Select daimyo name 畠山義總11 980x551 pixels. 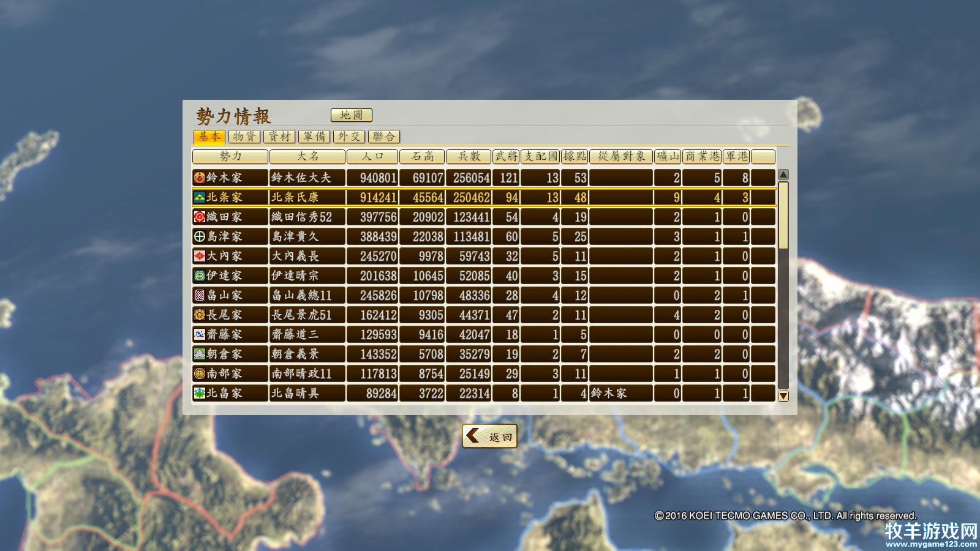[x=301, y=295]
